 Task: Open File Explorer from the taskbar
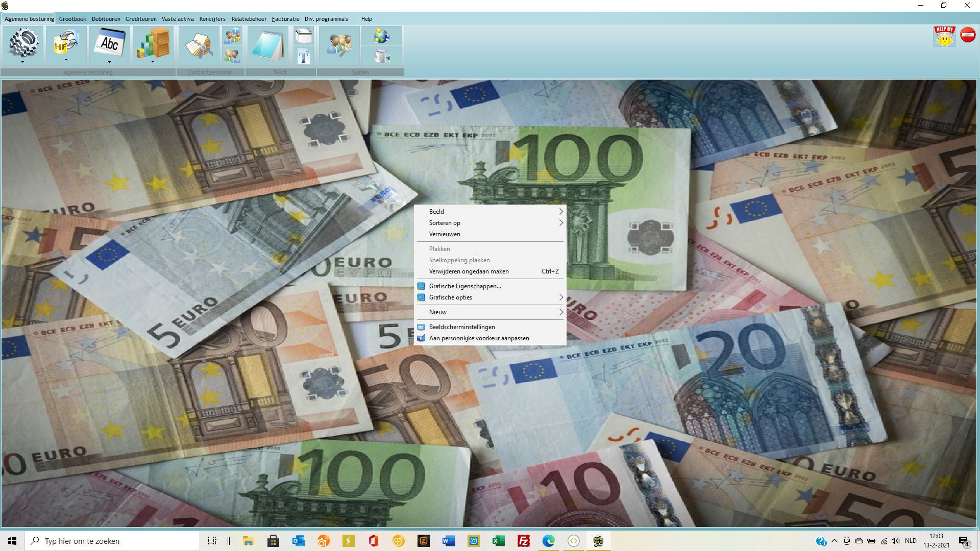point(248,541)
